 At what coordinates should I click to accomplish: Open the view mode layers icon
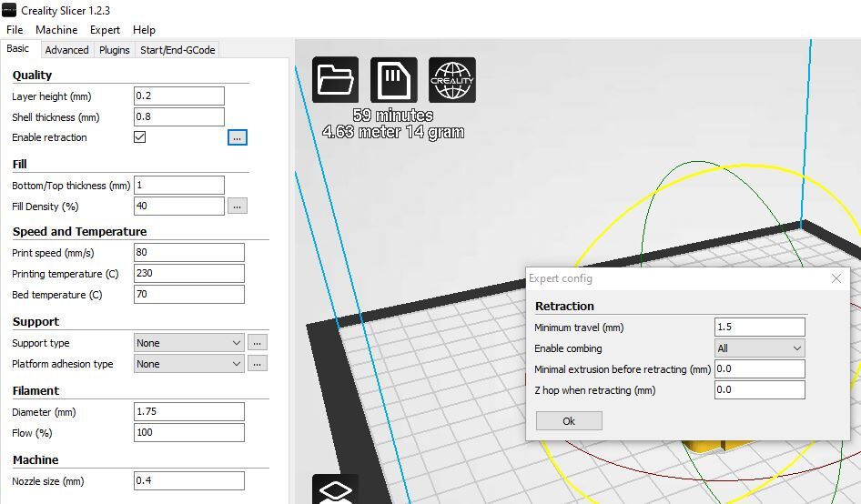pyautogui.click(x=336, y=489)
